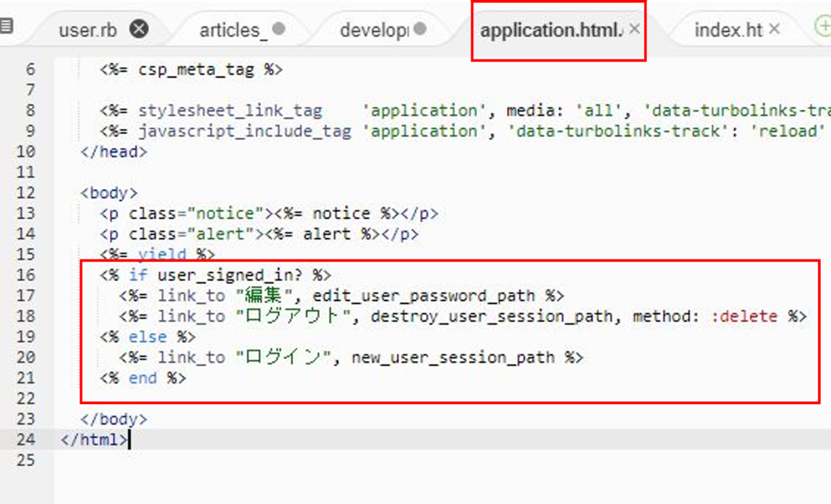Click line number 16 in the gutter
The height and width of the screenshot is (504, 831).
coord(25,275)
